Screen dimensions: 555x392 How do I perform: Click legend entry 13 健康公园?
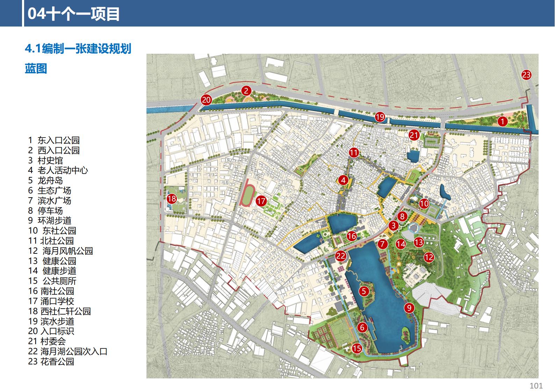pos(52,261)
